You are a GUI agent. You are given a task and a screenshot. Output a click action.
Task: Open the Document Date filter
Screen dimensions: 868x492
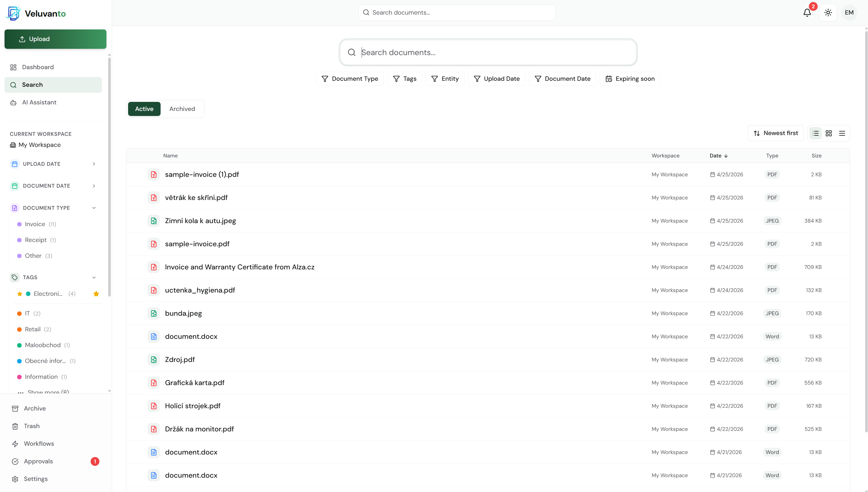click(x=562, y=79)
